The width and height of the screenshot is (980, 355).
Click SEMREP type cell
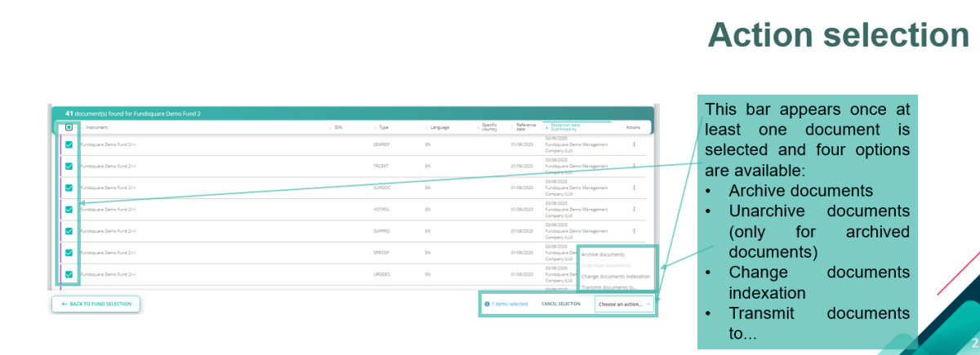point(381,144)
